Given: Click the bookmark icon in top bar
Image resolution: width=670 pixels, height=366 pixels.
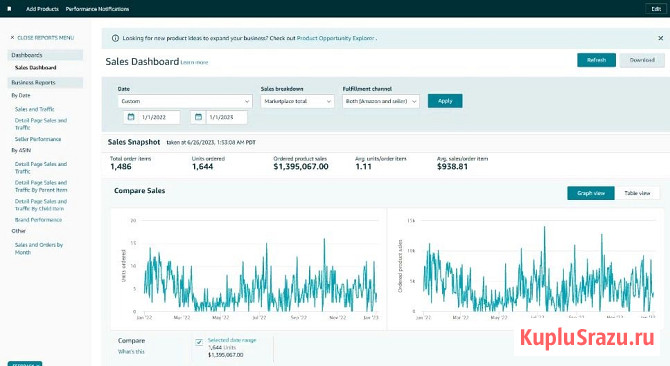Looking at the screenshot, I should click(x=9, y=9).
